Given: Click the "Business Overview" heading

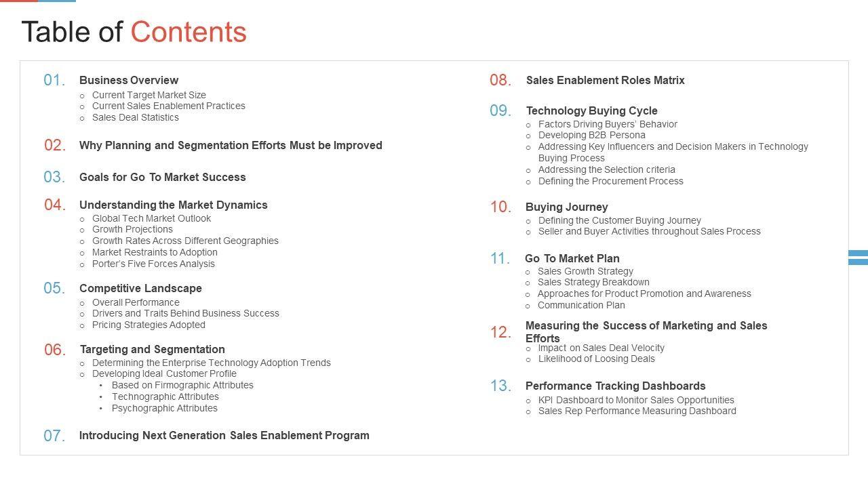Looking at the screenshot, I should pyautogui.click(x=129, y=80).
